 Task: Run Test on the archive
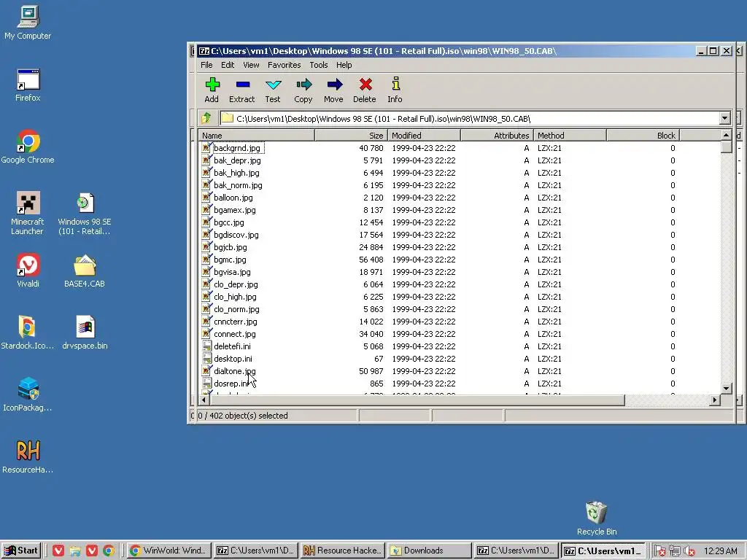click(x=273, y=90)
